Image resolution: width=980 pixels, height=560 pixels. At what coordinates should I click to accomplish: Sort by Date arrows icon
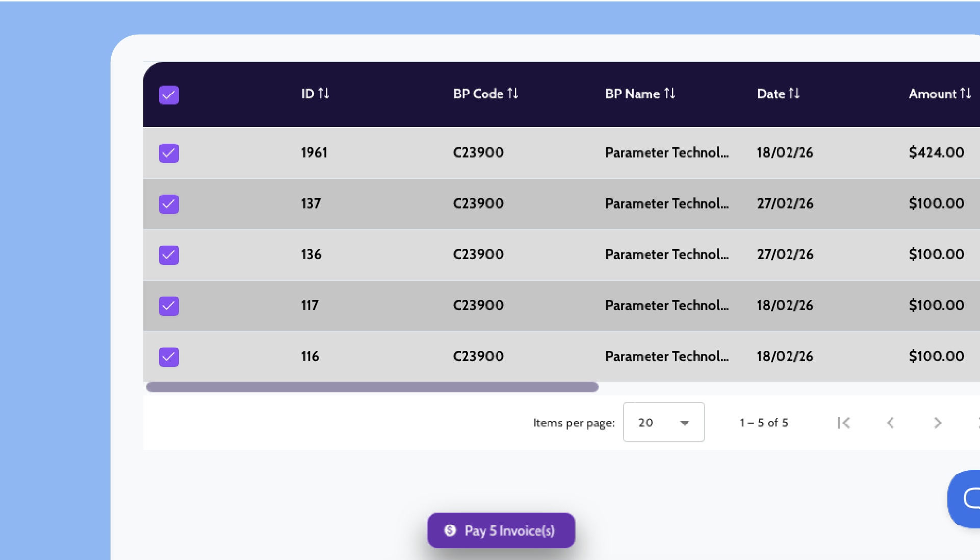click(794, 94)
